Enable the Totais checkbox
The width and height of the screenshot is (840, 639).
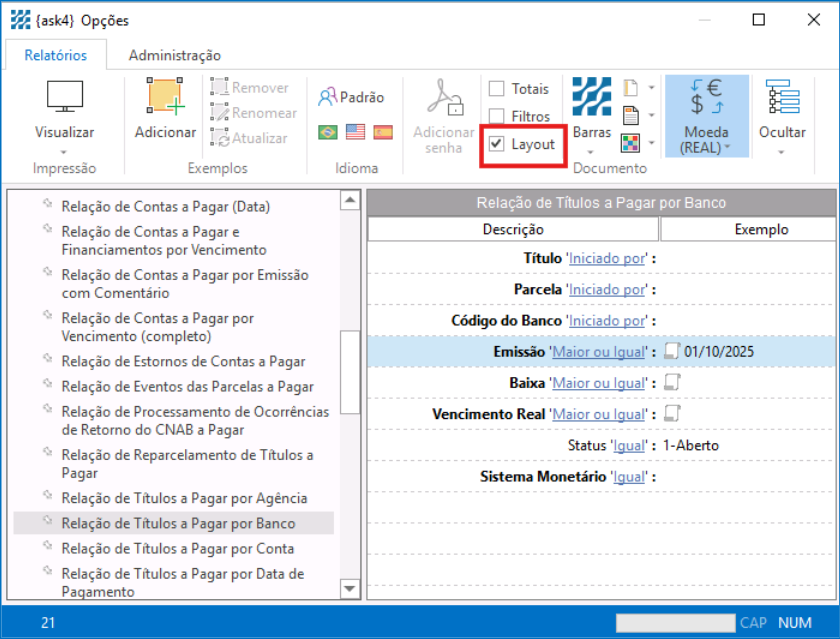[x=497, y=89]
